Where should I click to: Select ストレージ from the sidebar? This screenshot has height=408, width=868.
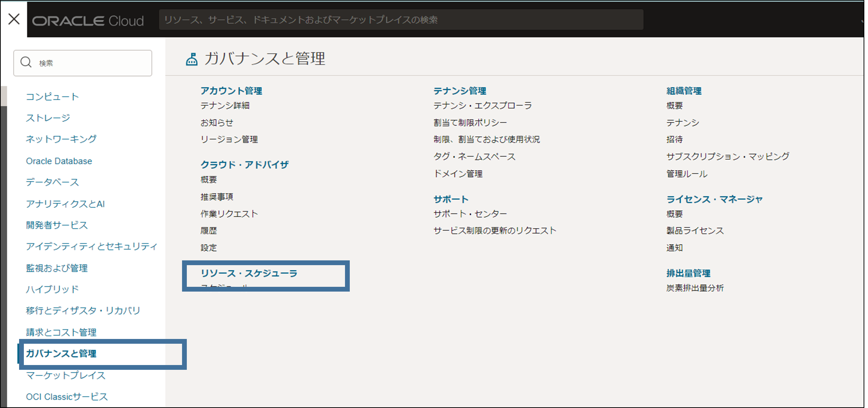click(x=48, y=118)
